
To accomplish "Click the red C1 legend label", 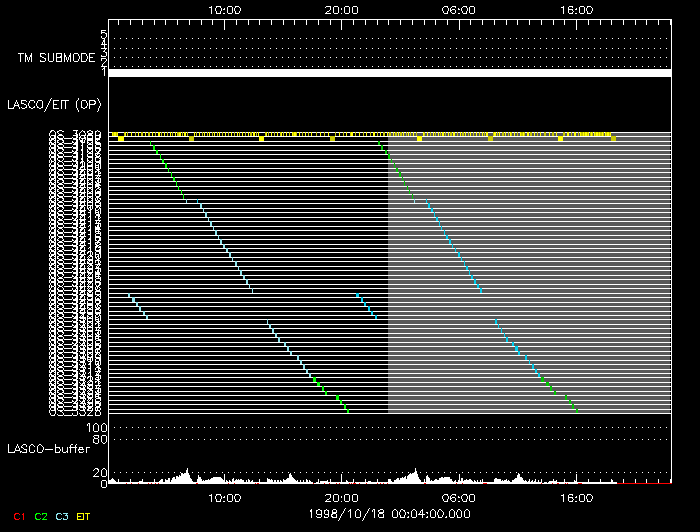I will pyautogui.click(x=18, y=515).
